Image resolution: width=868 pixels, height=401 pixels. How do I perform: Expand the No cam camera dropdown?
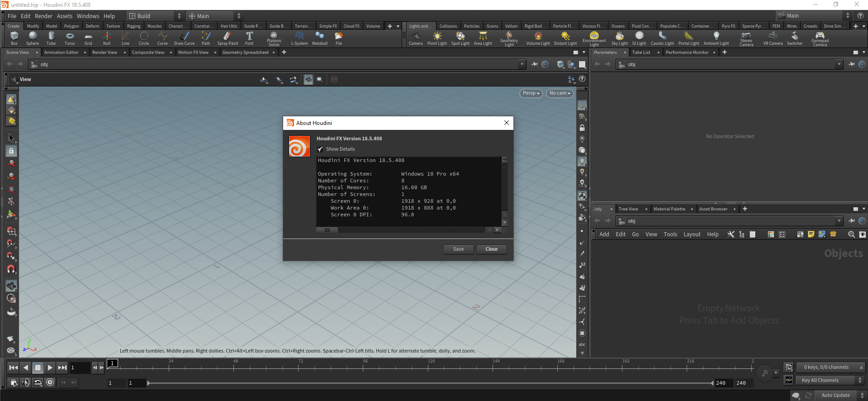click(560, 93)
